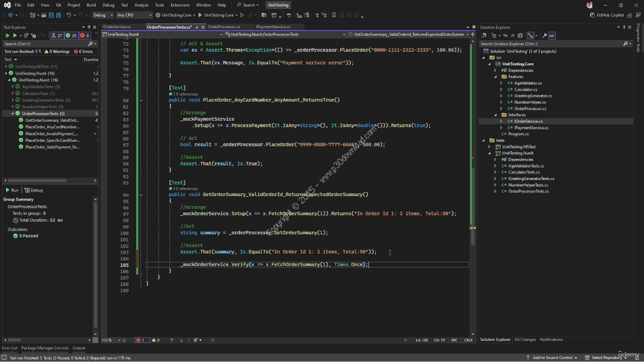The height and width of the screenshot is (362, 644).
Task: Click Add to Source Control in status bar
Action: 552,357
